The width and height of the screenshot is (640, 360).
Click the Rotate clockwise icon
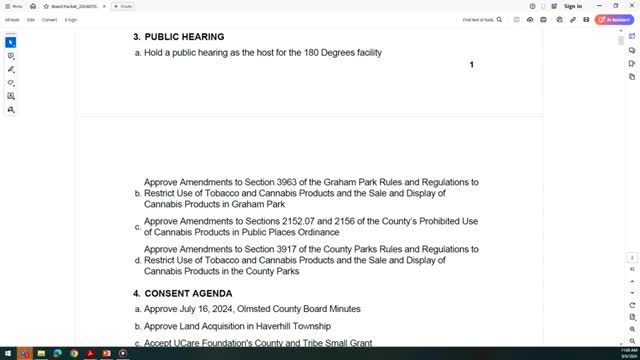[x=632, y=305]
